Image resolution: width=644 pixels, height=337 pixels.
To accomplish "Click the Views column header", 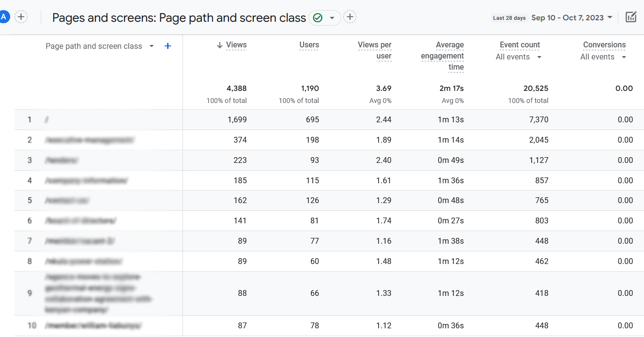I will pyautogui.click(x=236, y=45).
